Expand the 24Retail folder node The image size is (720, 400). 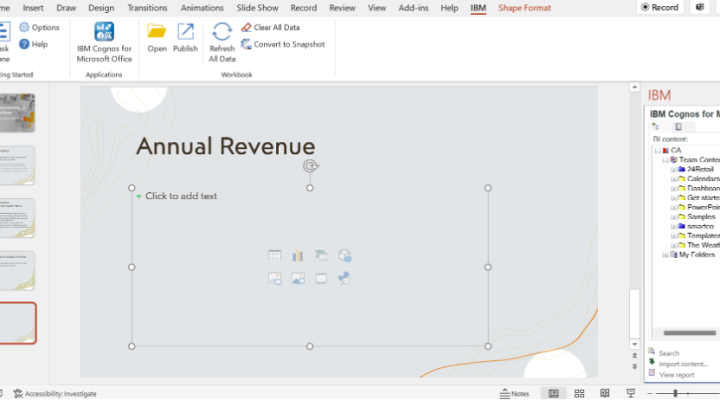click(673, 169)
